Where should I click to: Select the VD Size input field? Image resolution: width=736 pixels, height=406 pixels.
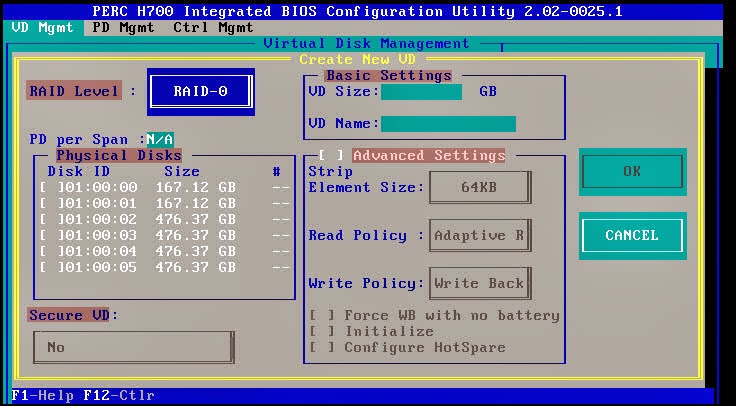421,92
